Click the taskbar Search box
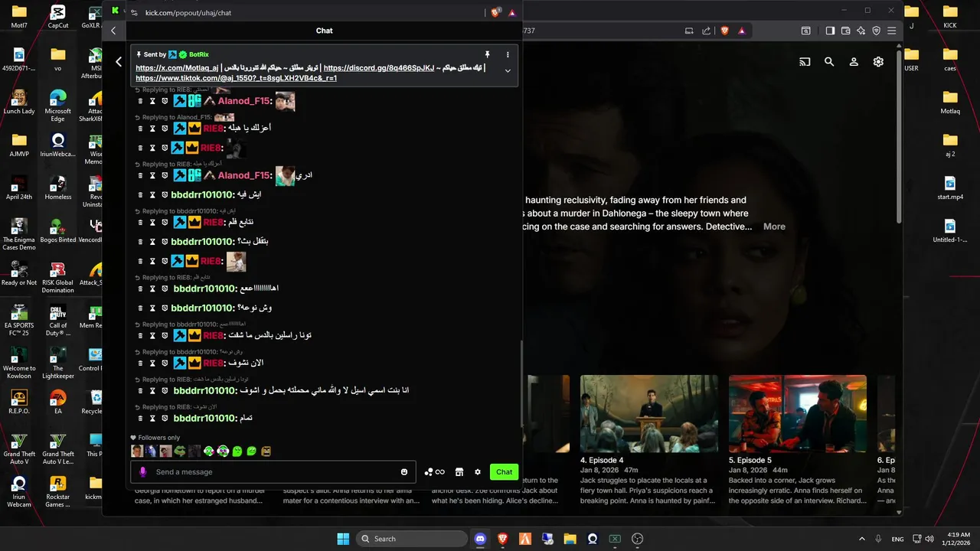 411,539
